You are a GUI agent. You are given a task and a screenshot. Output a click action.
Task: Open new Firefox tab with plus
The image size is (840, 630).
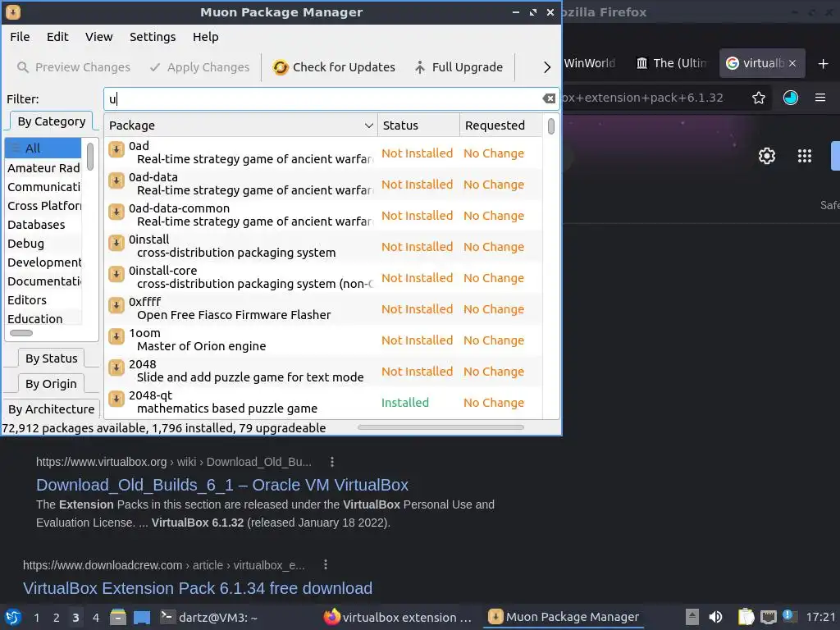(824, 64)
